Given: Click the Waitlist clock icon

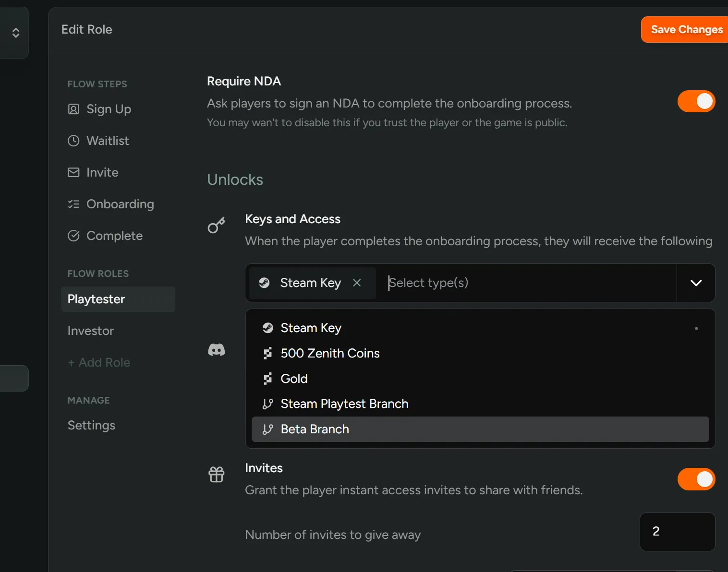Looking at the screenshot, I should [73, 141].
